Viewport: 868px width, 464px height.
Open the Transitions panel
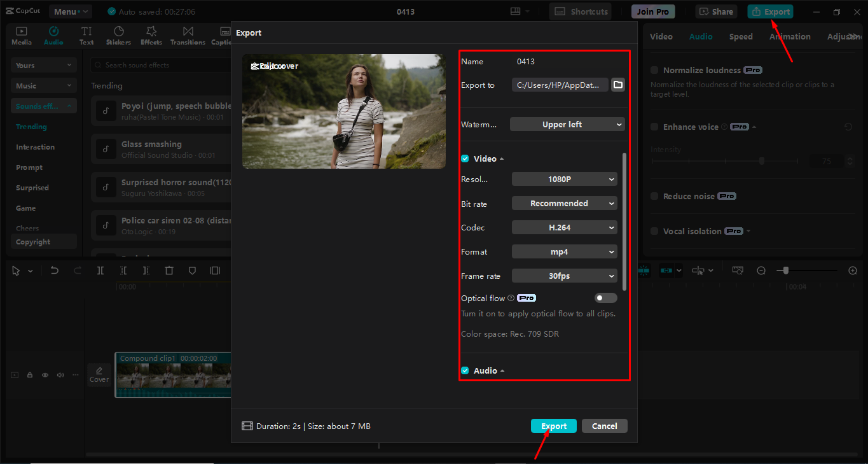pos(188,36)
